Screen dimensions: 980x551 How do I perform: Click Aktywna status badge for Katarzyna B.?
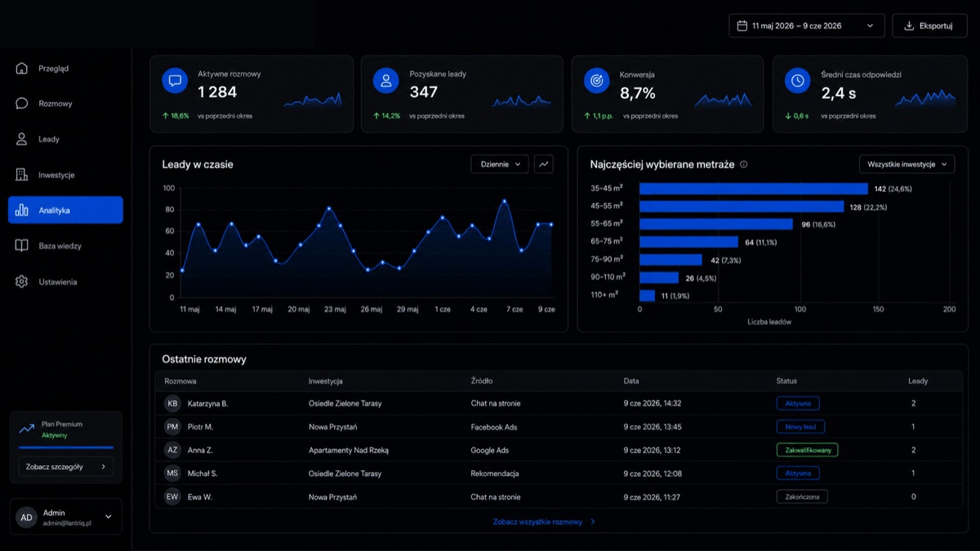coord(798,403)
